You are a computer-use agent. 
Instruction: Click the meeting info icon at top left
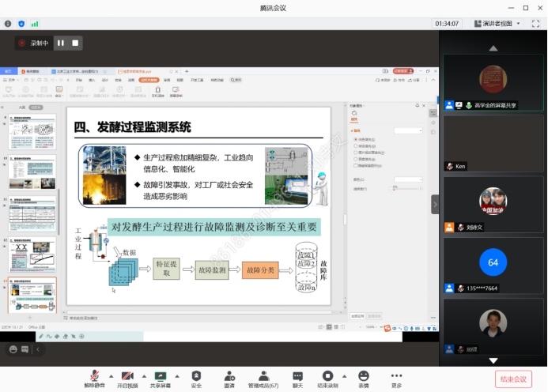pos(8,24)
